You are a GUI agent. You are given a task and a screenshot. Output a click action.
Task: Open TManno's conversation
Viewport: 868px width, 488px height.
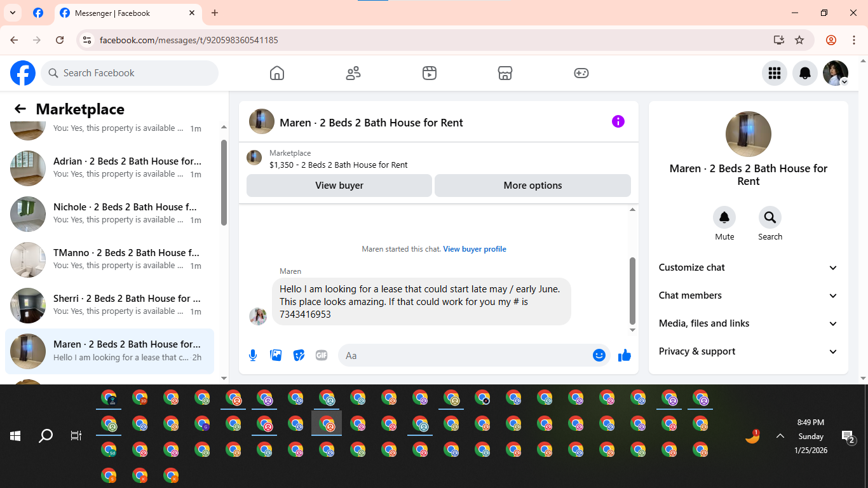pos(109,260)
